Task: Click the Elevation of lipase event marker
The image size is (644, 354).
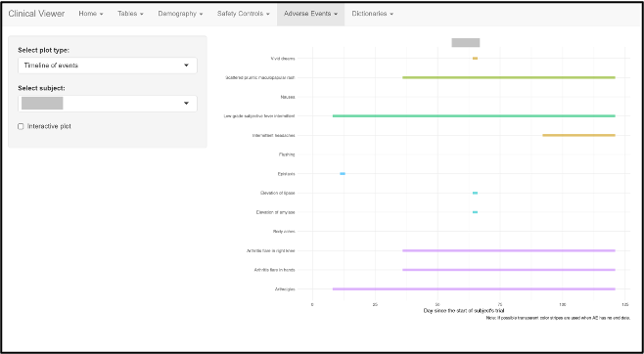Action: (x=476, y=193)
